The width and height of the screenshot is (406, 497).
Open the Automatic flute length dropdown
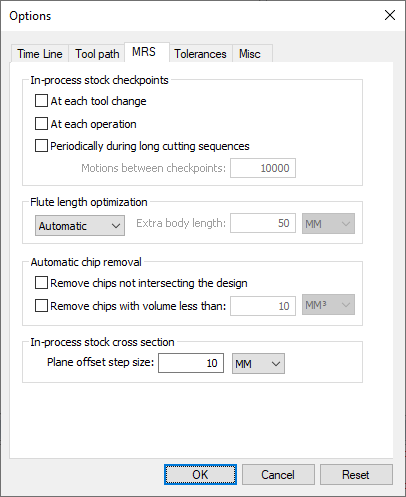(x=80, y=226)
